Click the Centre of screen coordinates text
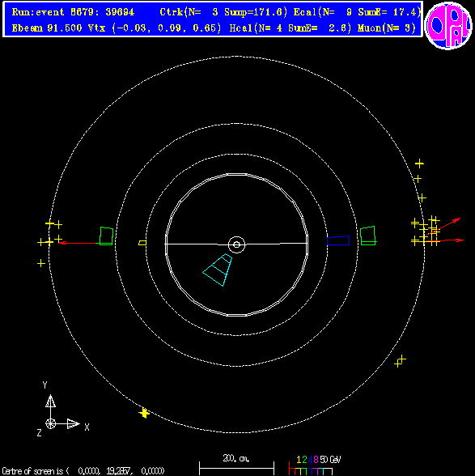Image resolution: width=475 pixels, height=476 pixels. click(x=83, y=471)
